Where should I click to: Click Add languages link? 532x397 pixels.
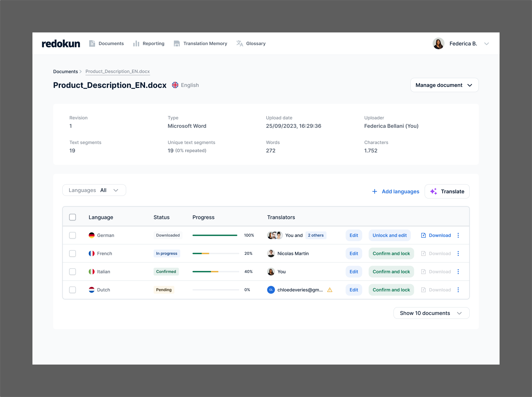click(396, 191)
